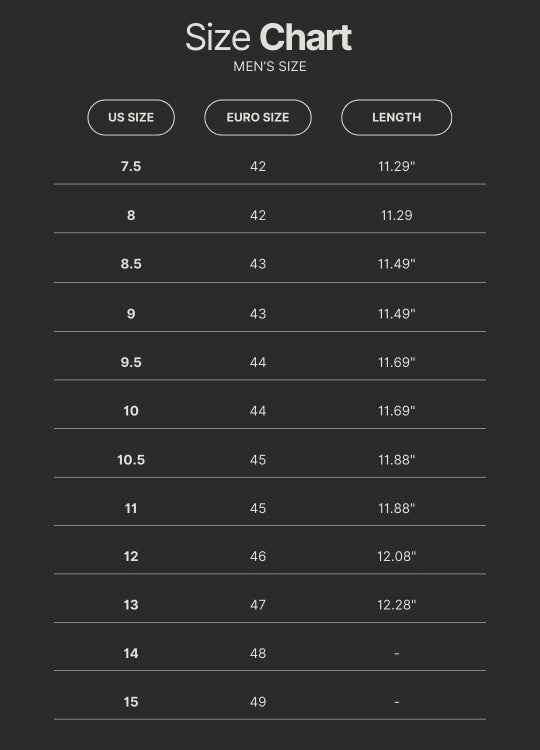Click the Size Chart title heading
540x750 pixels.
point(269,38)
